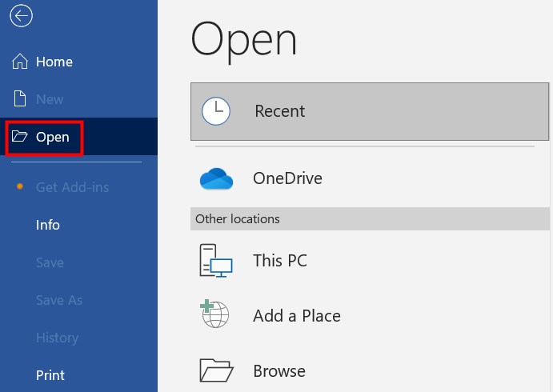
Task: Click the Add a Place globe icon
Action: 216,315
